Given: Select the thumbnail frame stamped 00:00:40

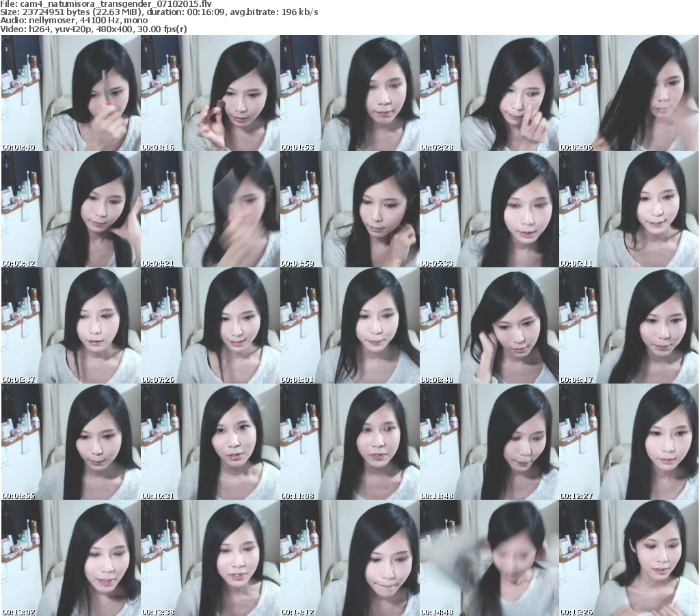Looking at the screenshot, I should tap(71, 93).
